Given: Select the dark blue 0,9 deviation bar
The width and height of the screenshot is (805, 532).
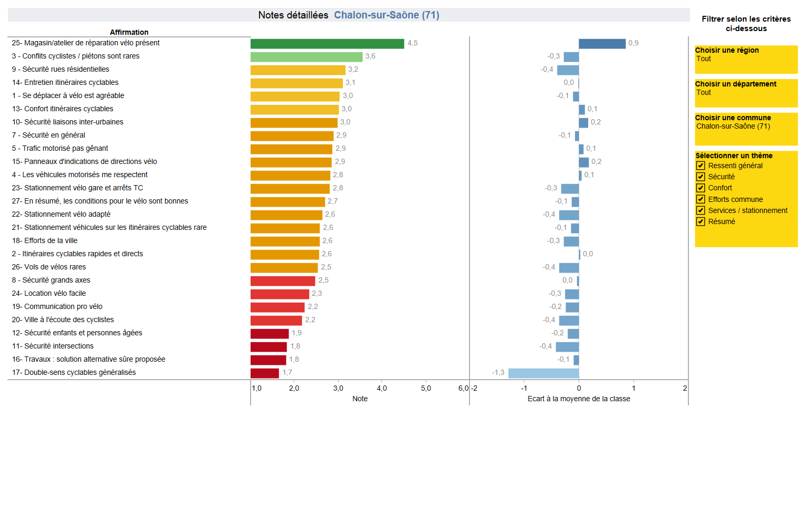Looking at the screenshot, I should (x=602, y=44).
